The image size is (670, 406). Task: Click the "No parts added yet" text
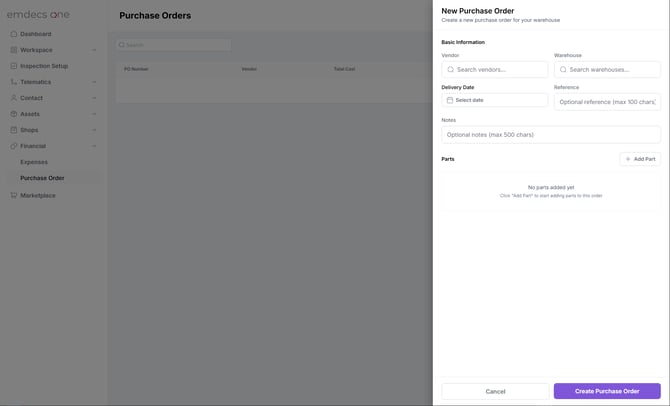[551, 187]
